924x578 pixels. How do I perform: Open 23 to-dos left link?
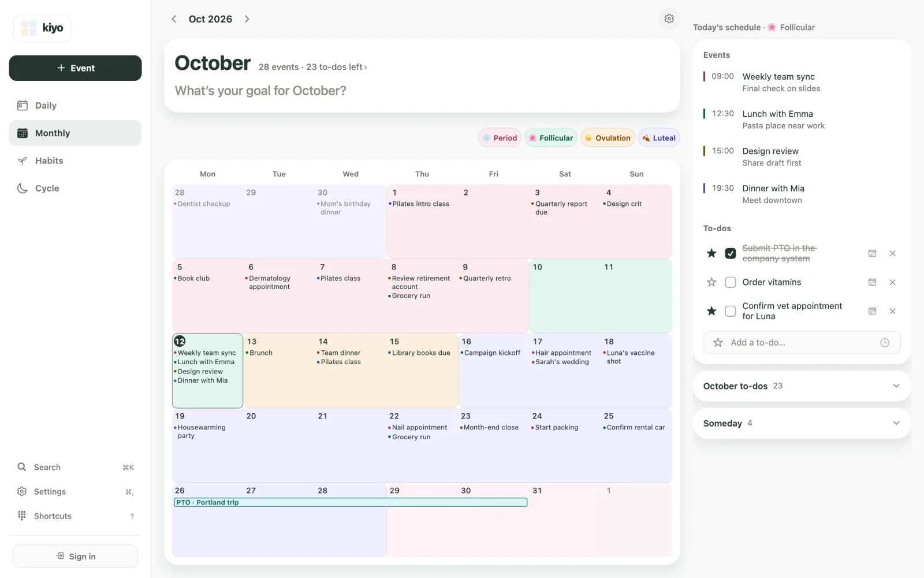pos(337,67)
